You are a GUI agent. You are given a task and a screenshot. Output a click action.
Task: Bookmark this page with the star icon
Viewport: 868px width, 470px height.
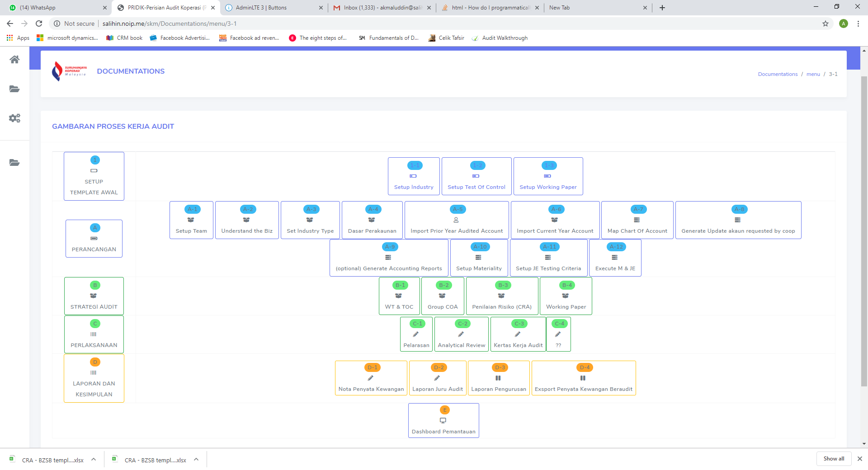click(826, 23)
